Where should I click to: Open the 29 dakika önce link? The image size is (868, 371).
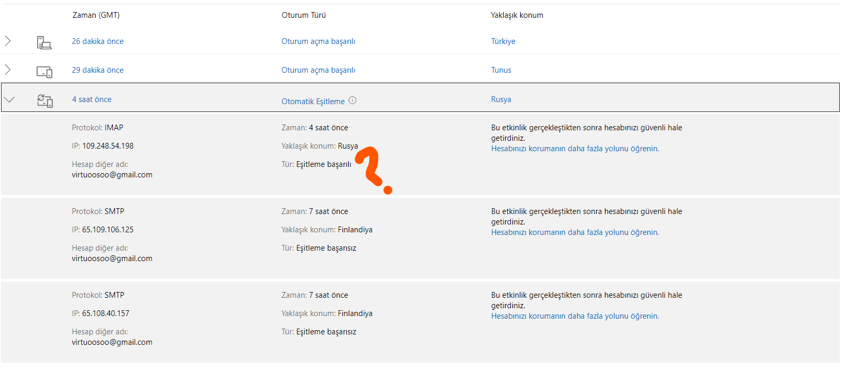coord(98,70)
